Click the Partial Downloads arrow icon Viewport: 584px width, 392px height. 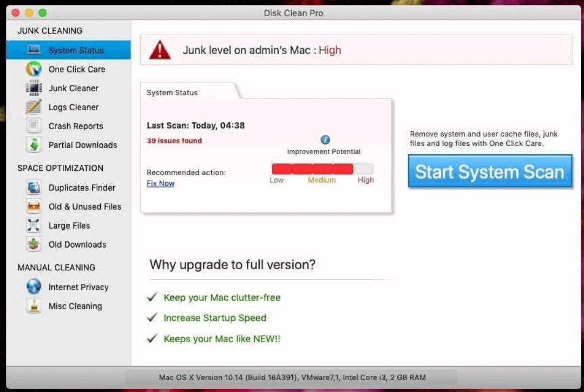pos(34,145)
